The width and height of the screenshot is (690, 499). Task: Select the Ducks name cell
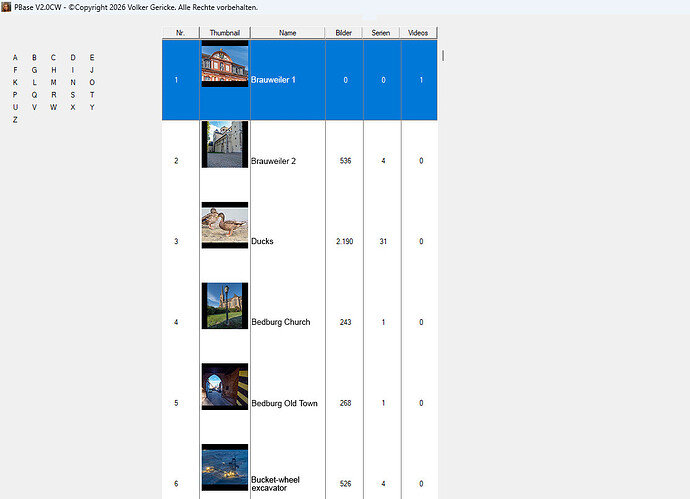(x=288, y=241)
